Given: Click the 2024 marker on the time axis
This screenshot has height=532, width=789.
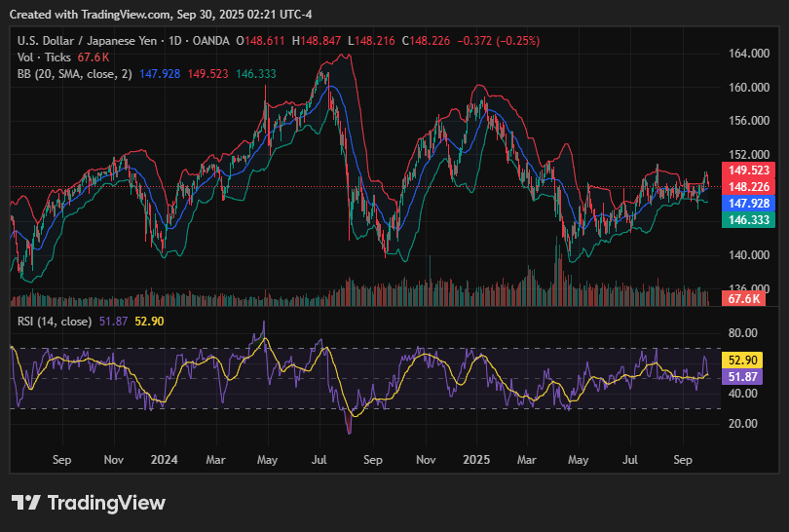Looking at the screenshot, I should [x=165, y=458].
